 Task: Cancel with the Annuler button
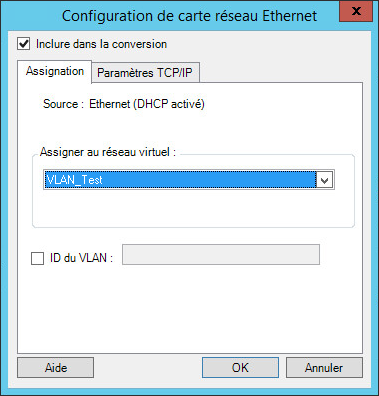[324, 368]
